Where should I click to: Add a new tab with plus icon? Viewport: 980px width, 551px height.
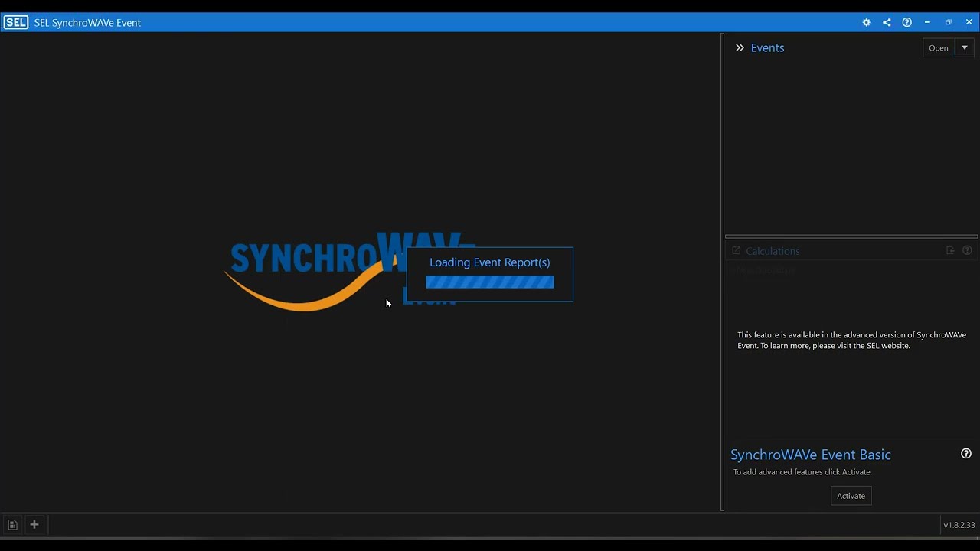(34, 524)
